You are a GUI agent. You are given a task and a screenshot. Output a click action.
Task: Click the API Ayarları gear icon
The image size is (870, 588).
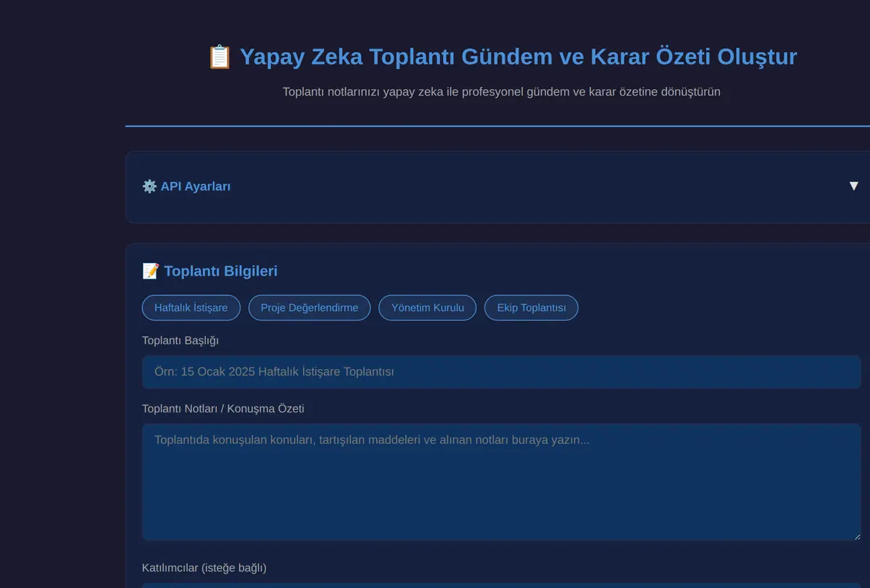pos(149,186)
